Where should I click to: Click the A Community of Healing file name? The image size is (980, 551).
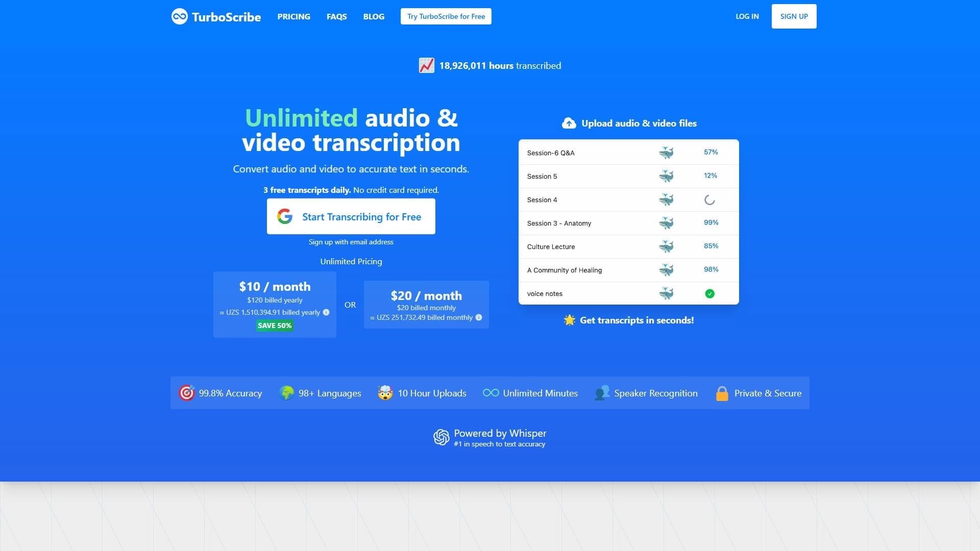[564, 270]
